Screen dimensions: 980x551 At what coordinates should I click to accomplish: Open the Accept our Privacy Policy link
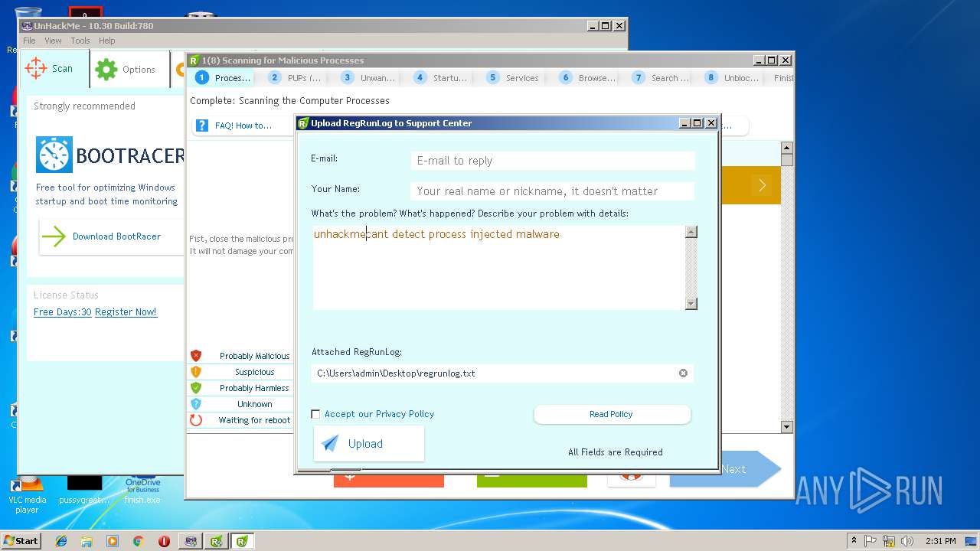click(379, 414)
